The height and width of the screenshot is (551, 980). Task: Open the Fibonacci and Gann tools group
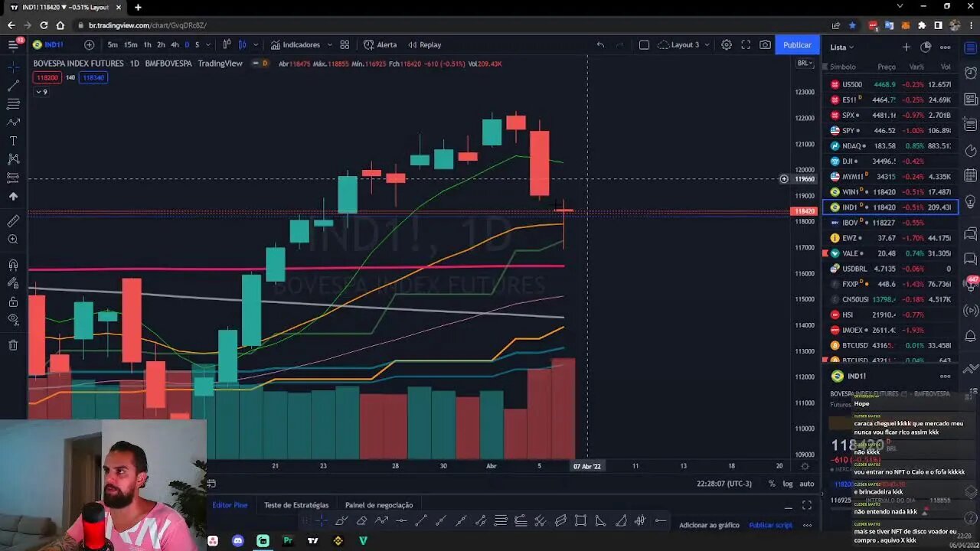13,104
